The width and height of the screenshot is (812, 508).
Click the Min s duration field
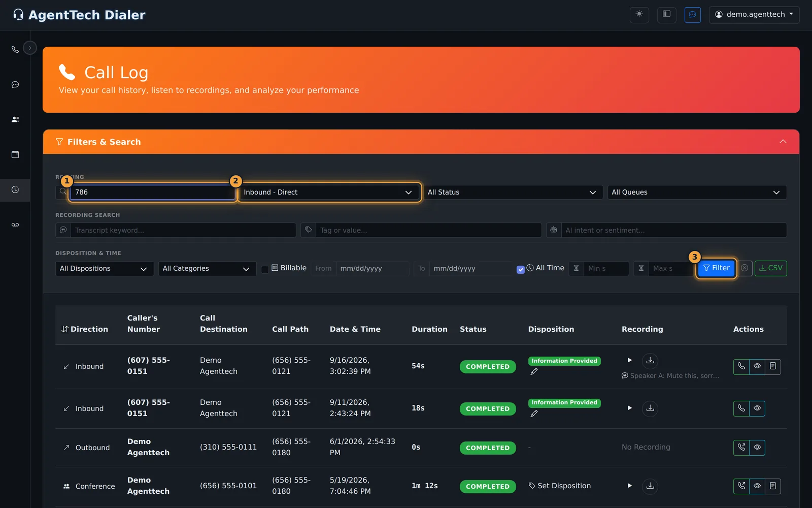[x=606, y=269]
